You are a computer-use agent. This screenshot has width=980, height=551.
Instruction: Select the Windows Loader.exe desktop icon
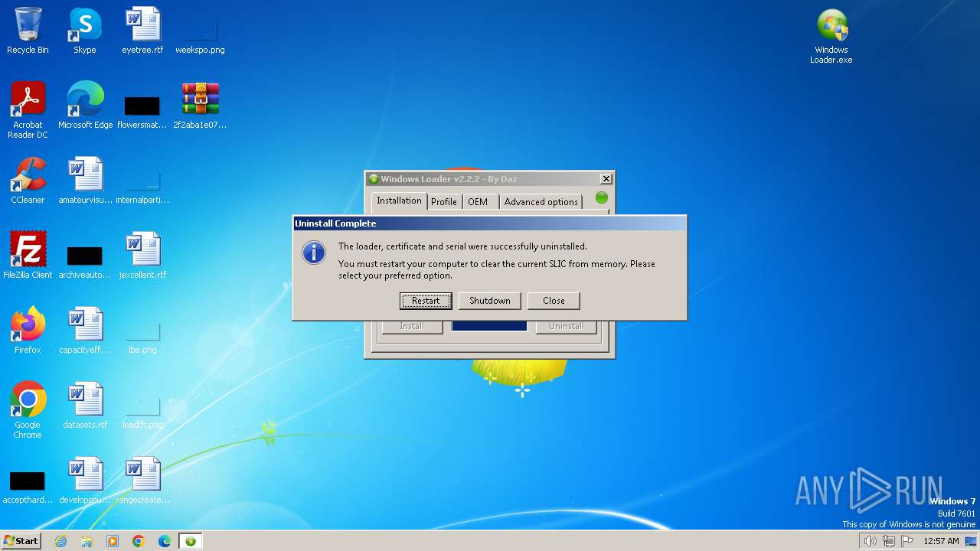[831, 37]
